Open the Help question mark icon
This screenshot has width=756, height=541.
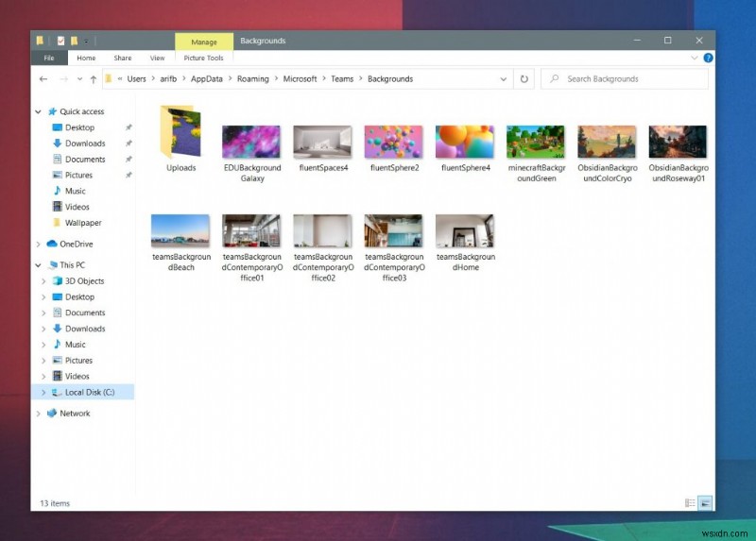click(708, 58)
